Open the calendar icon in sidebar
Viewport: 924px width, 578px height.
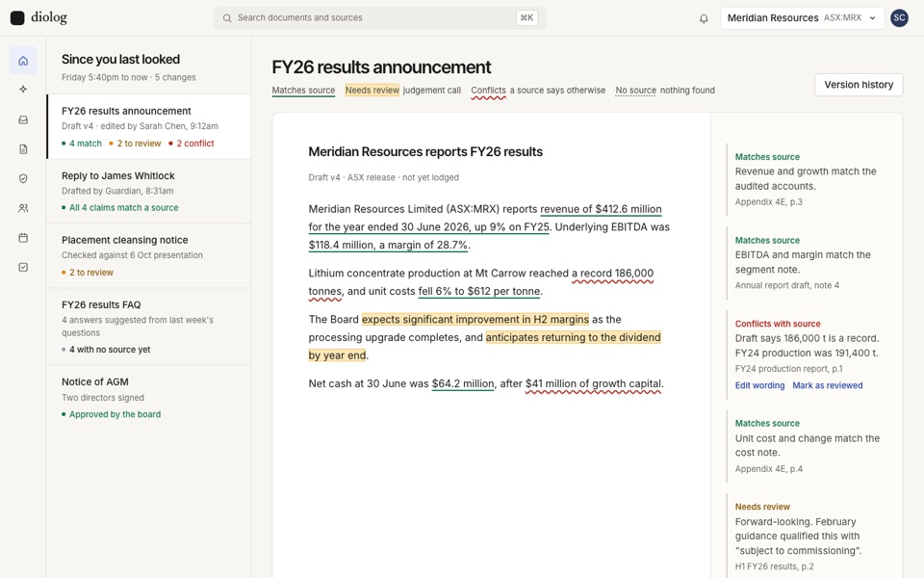pos(23,238)
